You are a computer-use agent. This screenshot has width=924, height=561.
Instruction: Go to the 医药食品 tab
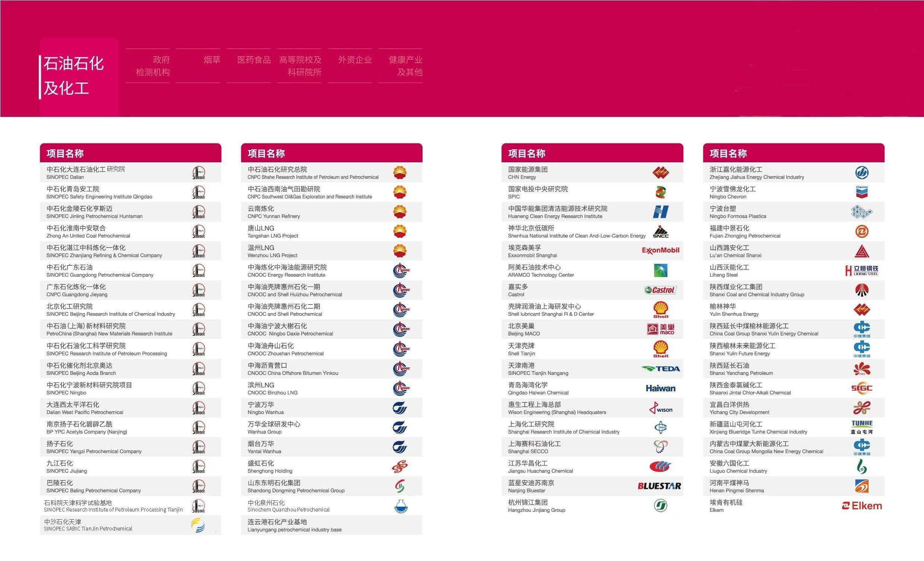click(x=249, y=66)
